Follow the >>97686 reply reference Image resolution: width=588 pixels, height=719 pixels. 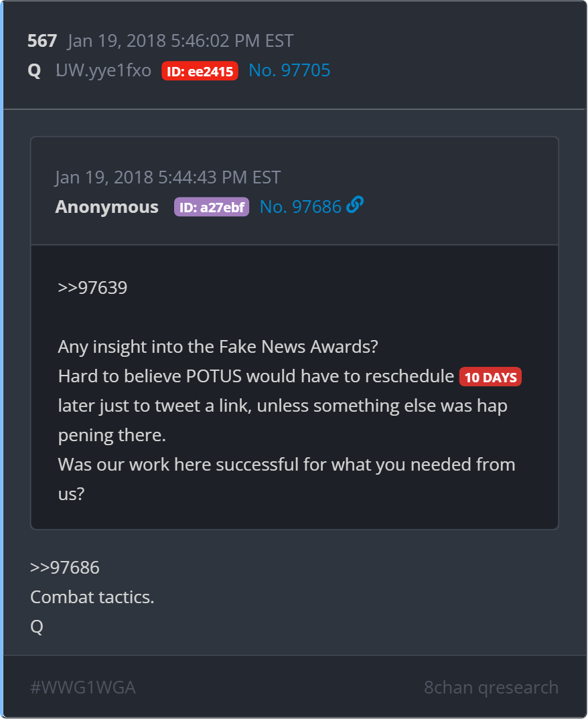click(65, 568)
